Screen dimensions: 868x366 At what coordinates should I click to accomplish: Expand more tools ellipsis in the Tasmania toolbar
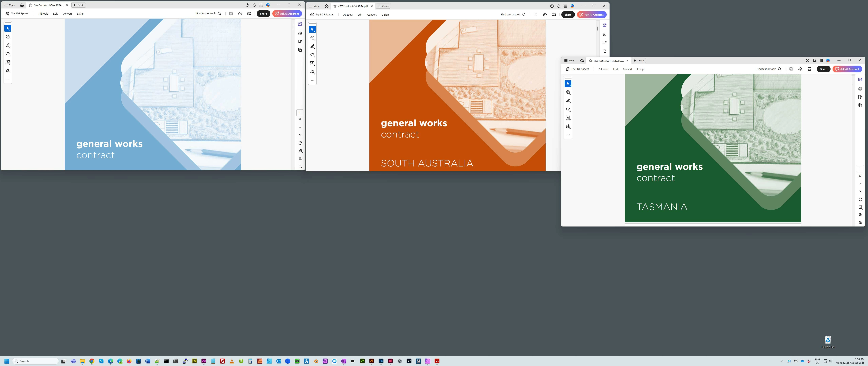(568, 135)
